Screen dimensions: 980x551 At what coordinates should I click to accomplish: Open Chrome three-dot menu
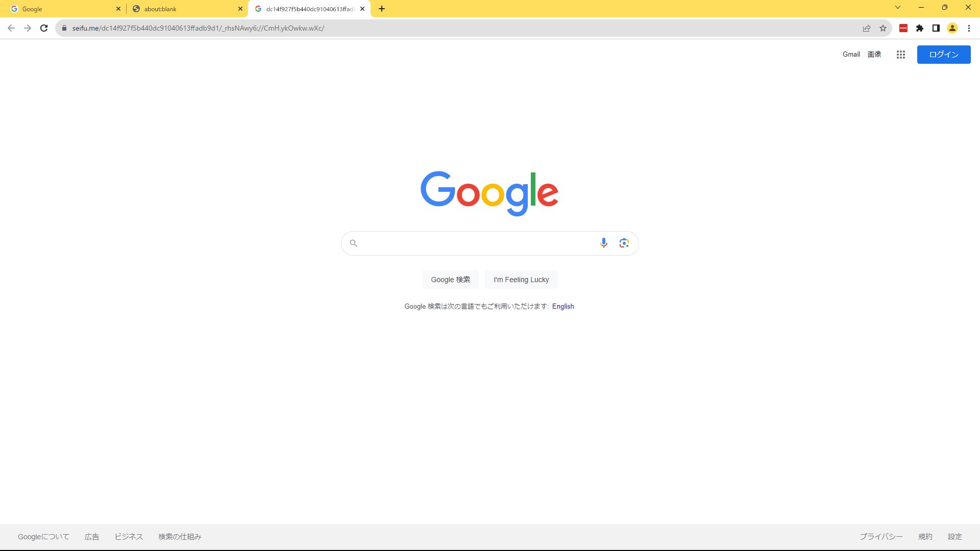[x=969, y=28]
